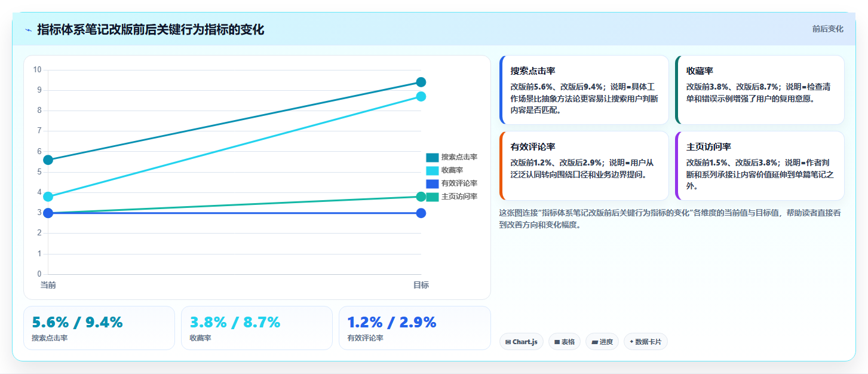Select the 数据卡片 tag

(x=645, y=342)
